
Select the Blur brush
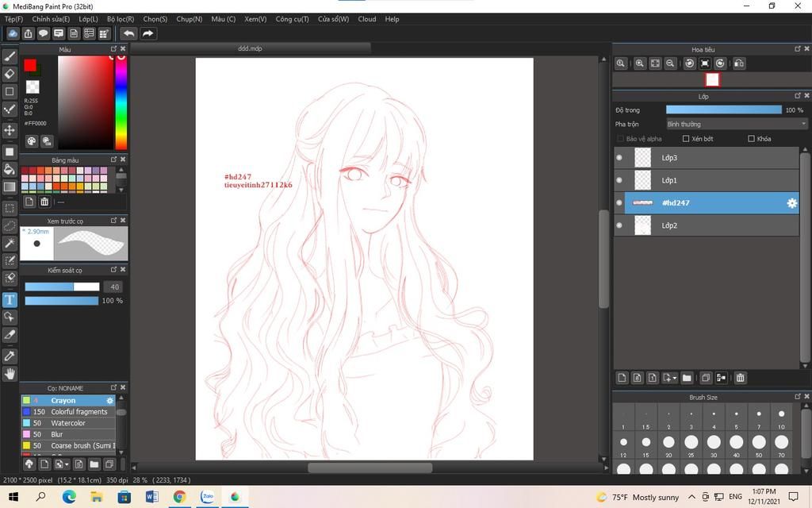click(68, 434)
